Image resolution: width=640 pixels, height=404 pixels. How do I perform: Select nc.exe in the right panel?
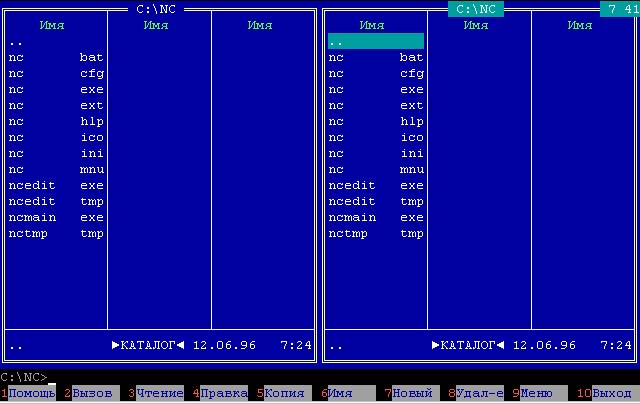tap(376, 89)
